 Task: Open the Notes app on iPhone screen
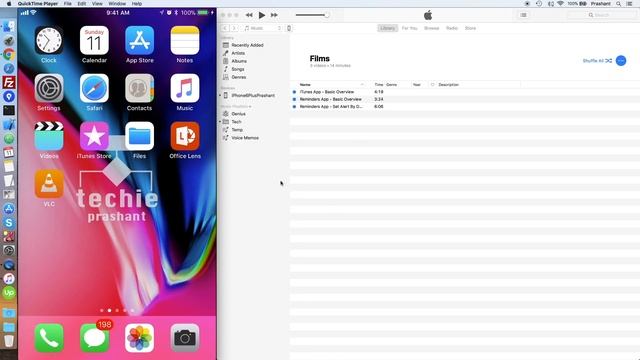tap(185, 41)
